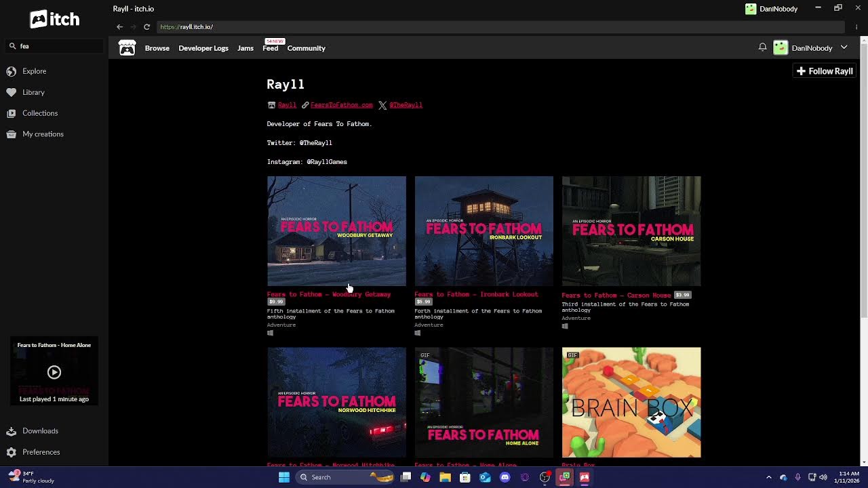Follow Rayll with the Follow button
This screenshot has height=488, width=868.
tap(825, 71)
